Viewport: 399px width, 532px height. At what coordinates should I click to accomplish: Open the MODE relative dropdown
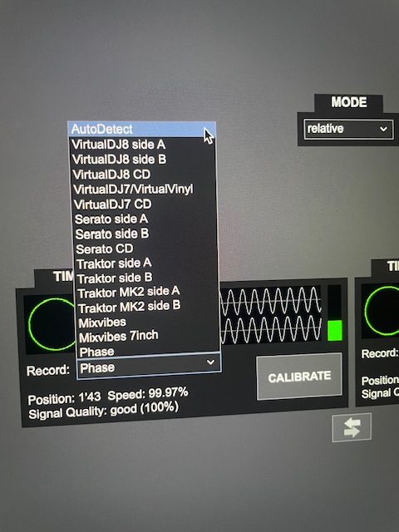348,129
